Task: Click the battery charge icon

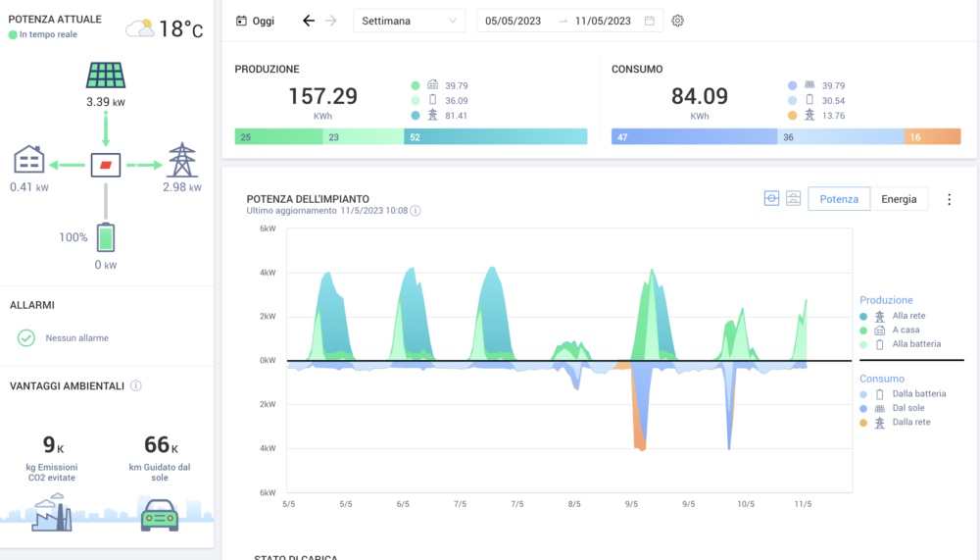Action: 105,237
